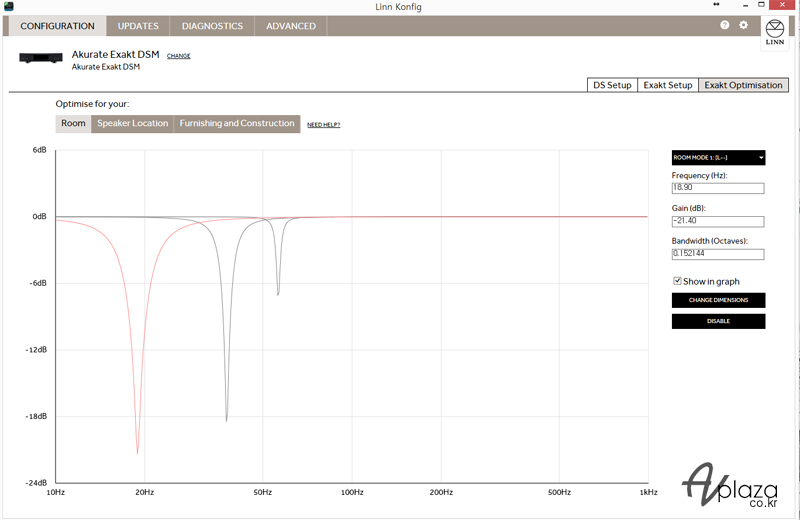Switch to the Updates tab
Screen dimensions: 800x520
(x=138, y=26)
